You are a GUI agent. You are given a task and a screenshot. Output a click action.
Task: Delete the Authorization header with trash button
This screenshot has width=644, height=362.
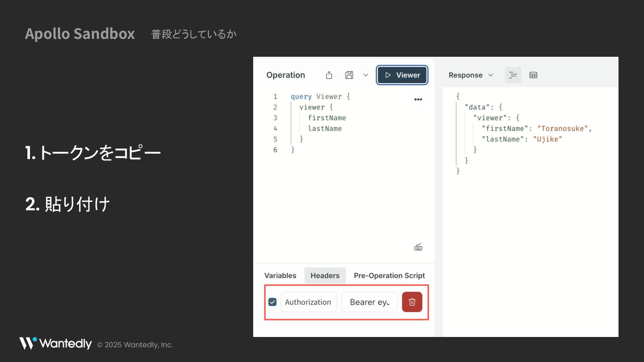click(x=412, y=302)
